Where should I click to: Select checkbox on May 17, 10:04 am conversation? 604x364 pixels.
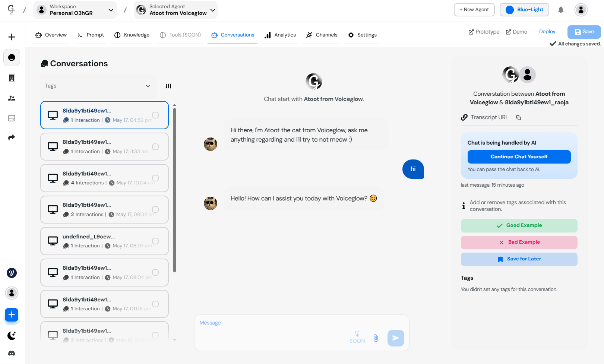click(x=155, y=178)
